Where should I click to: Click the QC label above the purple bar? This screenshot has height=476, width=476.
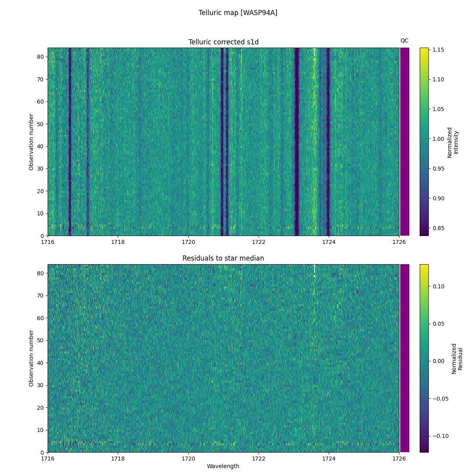pos(404,40)
